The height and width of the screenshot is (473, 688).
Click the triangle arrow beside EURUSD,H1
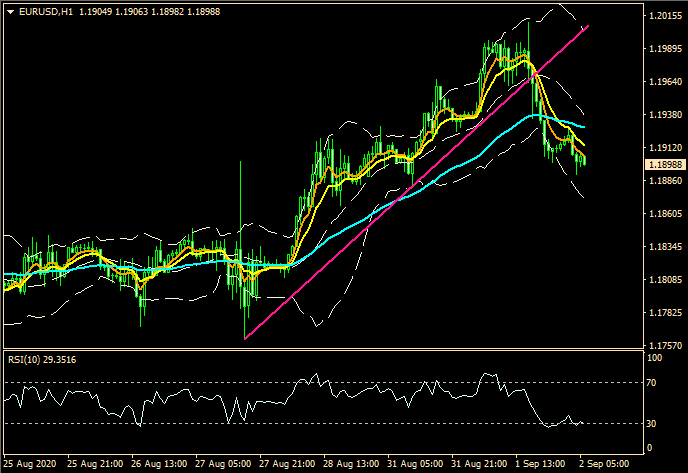(9, 12)
